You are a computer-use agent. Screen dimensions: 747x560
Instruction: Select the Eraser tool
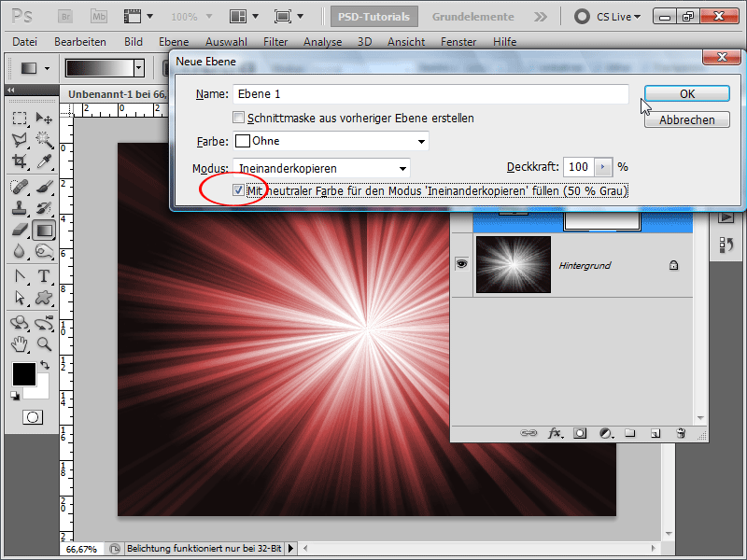coord(20,230)
